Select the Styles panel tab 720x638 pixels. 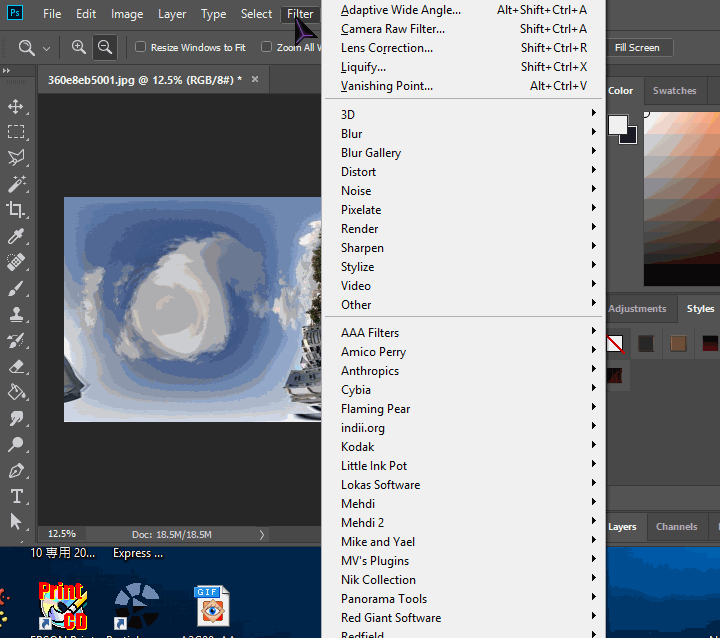click(700, 309)
